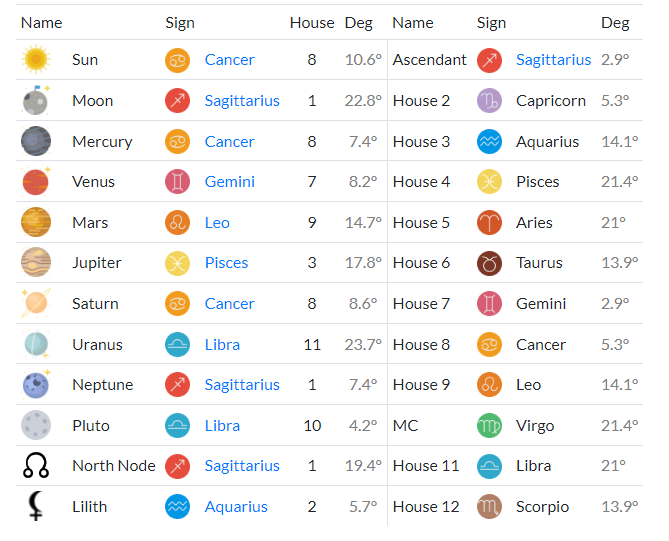
Task: Click the House column header
Action: pyautogui.click(x=312, y=23)
